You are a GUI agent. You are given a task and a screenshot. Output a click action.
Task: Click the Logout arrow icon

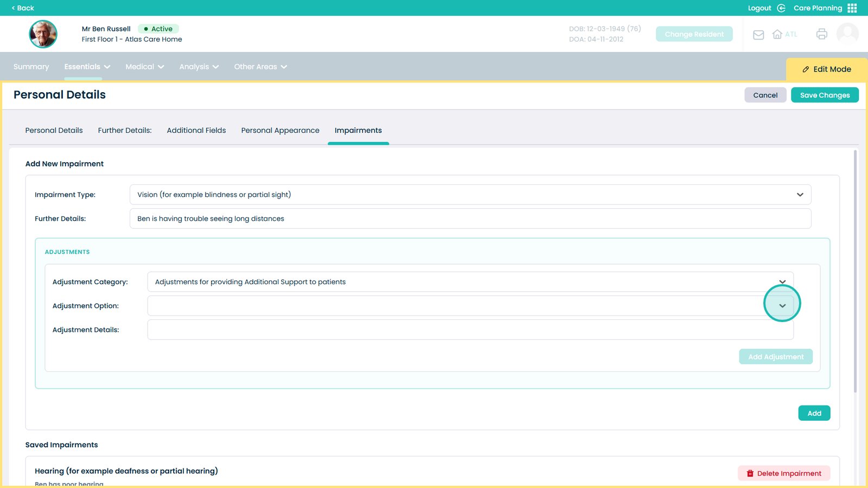(x=781, y=8)
